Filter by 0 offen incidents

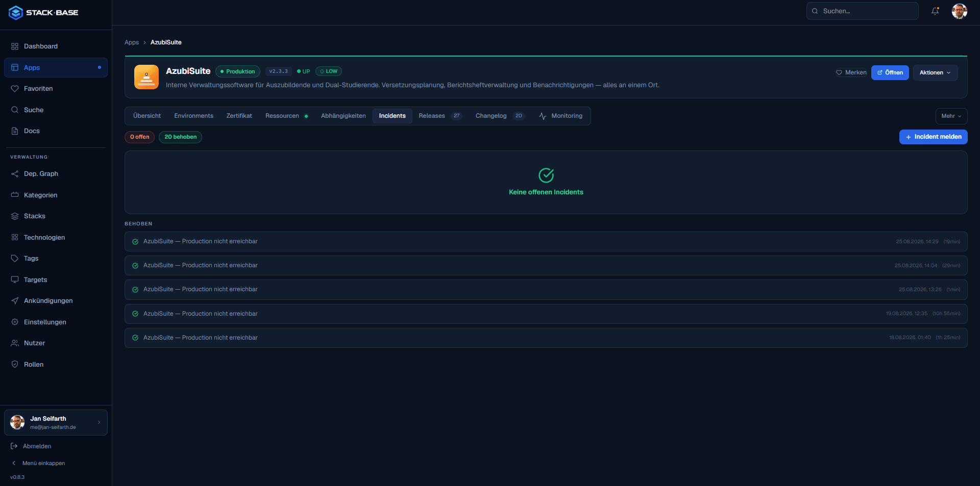(139, 137)
